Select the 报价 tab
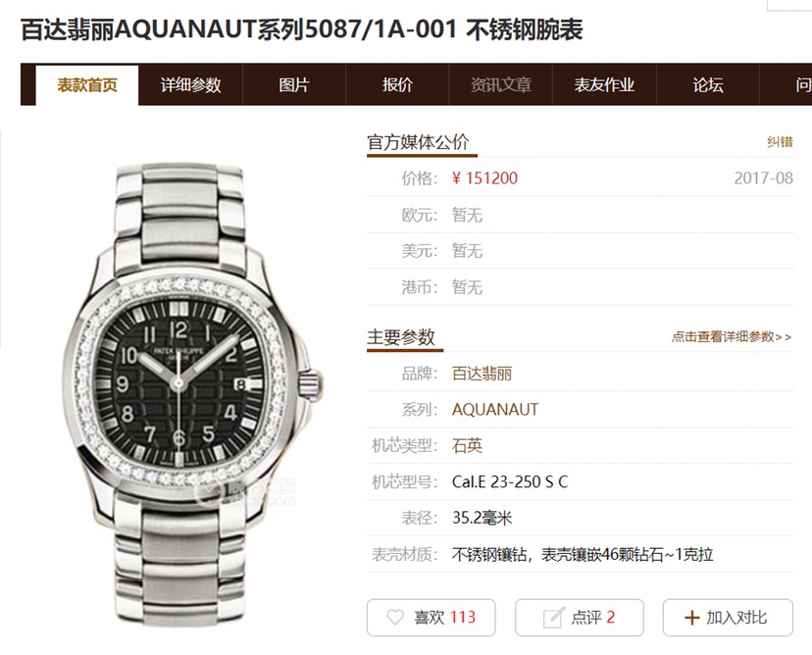Screen dimensions: 812x655 pyautogui.click(x=397, y=85)
